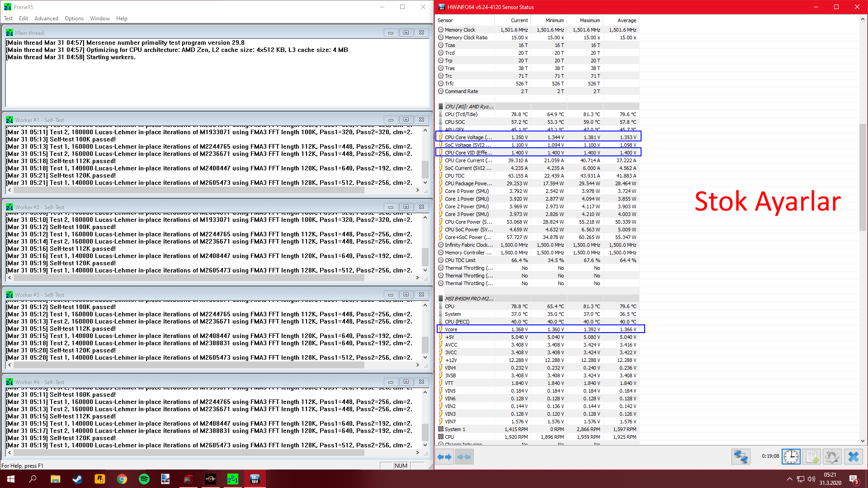This screenshot has width=868, height=488.
Task: Open Steam from the taskbar
Action: (x=78, y=479)
